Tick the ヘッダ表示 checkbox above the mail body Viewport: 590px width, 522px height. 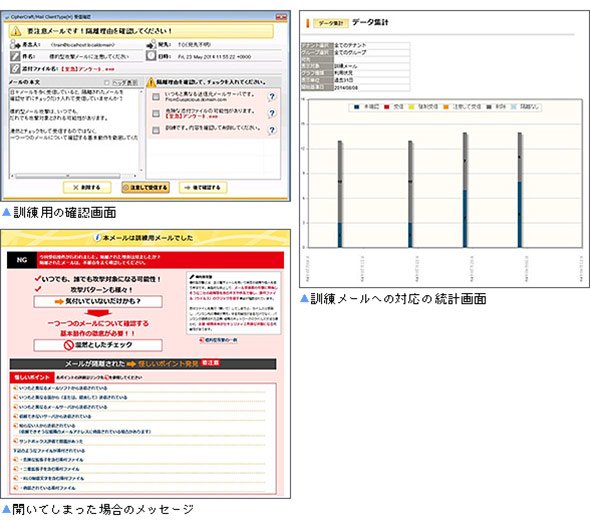(x=107, y=82)
